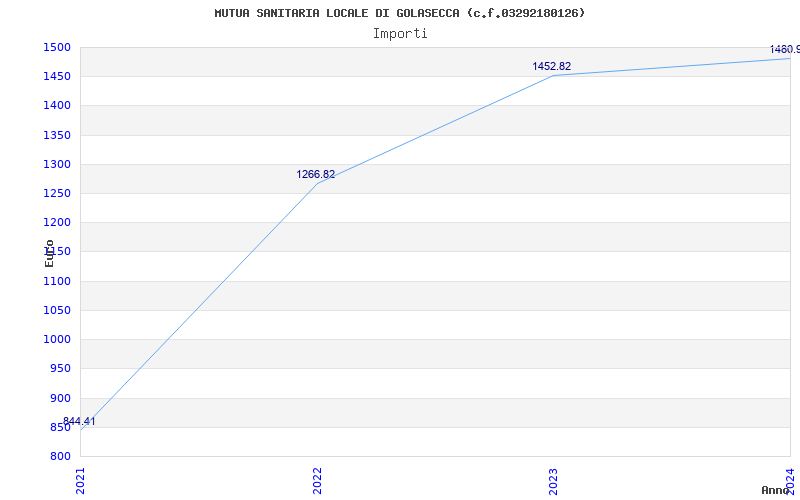Click the 1100 y-axis value
This screenshot has height=500, width=800.
[x=57, y=282]
